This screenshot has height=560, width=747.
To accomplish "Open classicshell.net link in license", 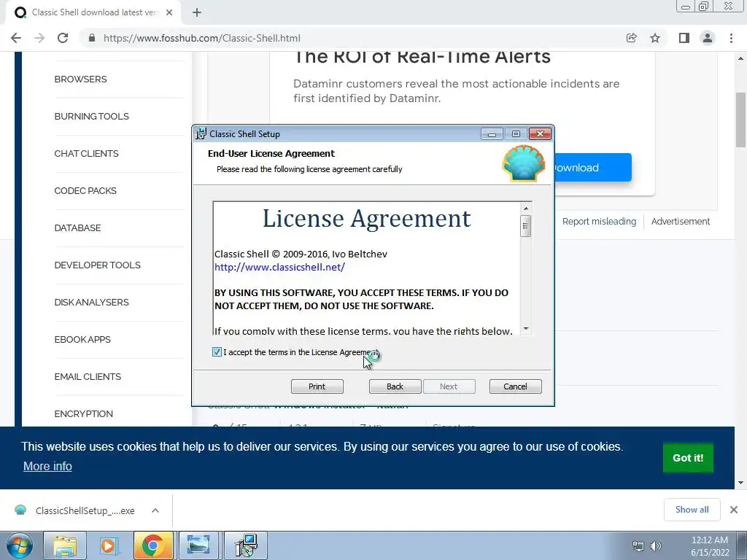I will (279, 267).
